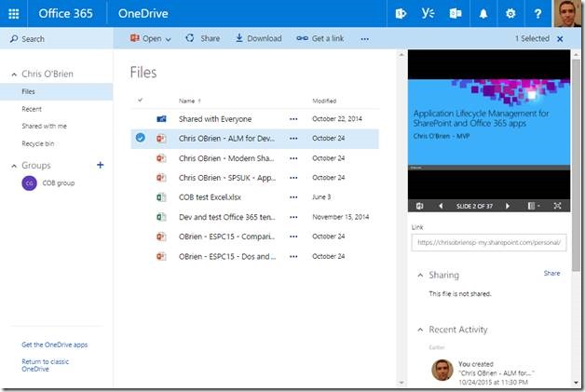Open Shared with me
The height and width of the screenshot is (392, 585).
click(x=44, y=126)
